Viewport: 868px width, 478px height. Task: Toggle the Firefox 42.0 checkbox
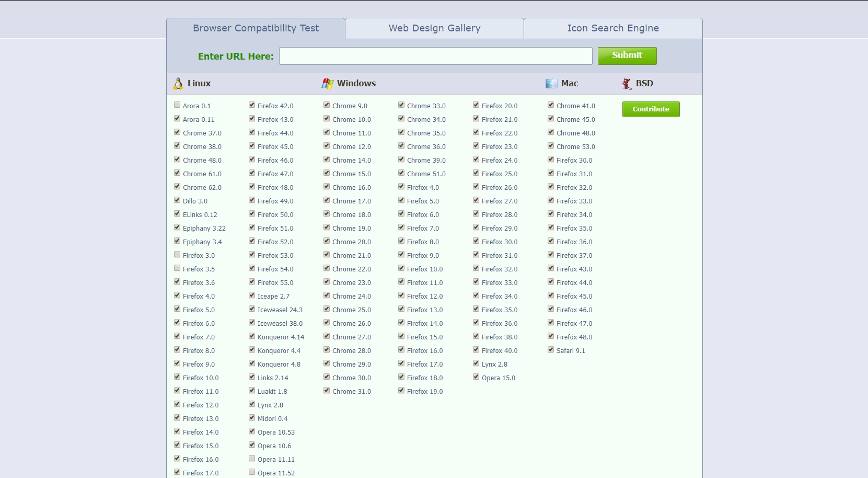252,105
